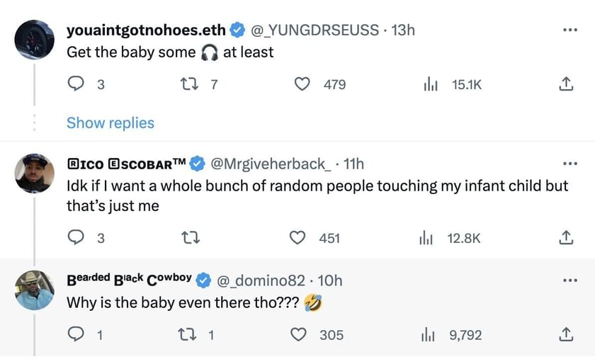Reply to the YUNGDRSEUSS headphones tweet
The image size is (595, 364).
coord(76,84)
